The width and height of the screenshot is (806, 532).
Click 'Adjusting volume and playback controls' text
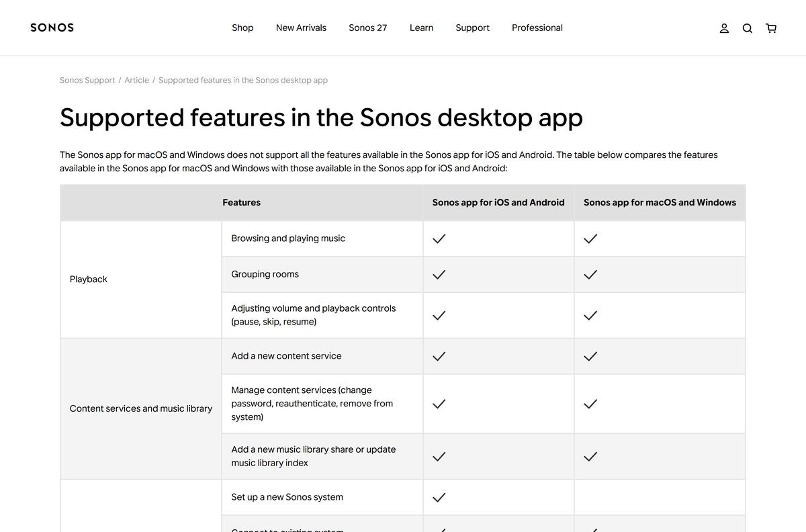point(314,315)
